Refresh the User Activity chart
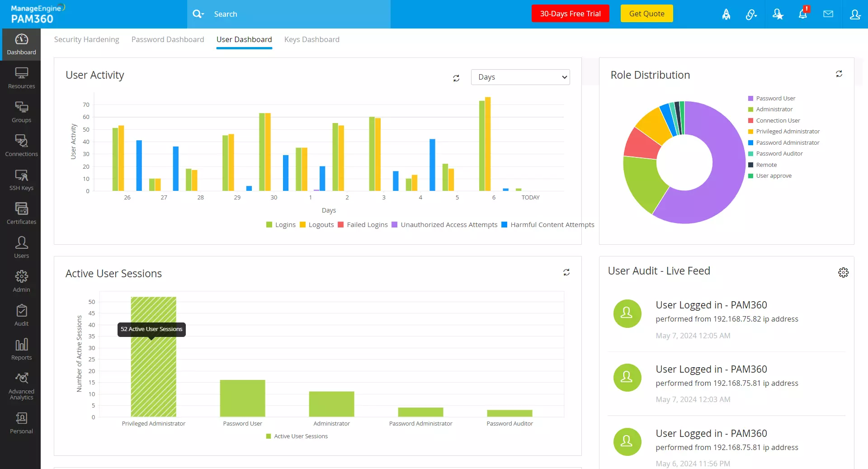This screenshot has height=469, width=868. click(x=456, y=78)
